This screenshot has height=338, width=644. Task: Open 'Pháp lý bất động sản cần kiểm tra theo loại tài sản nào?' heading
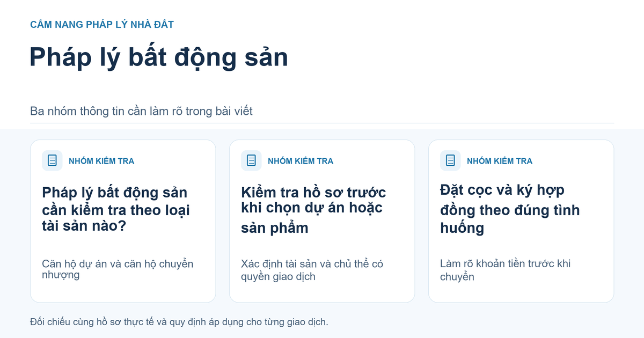click(116, 210)
